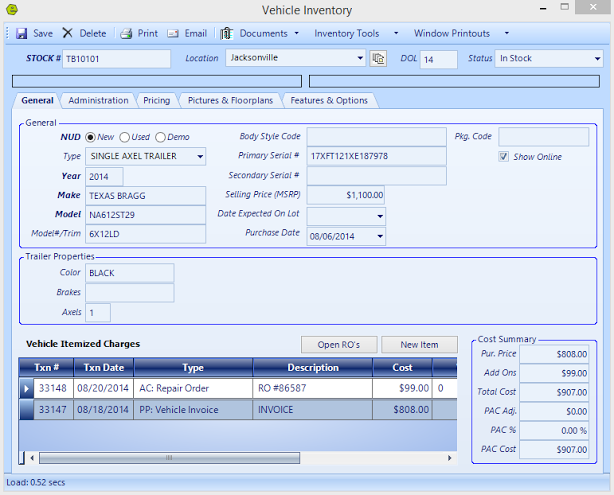Click the copy icon beside Location
The image size is (614, 495).
click(x=378, y=59)
